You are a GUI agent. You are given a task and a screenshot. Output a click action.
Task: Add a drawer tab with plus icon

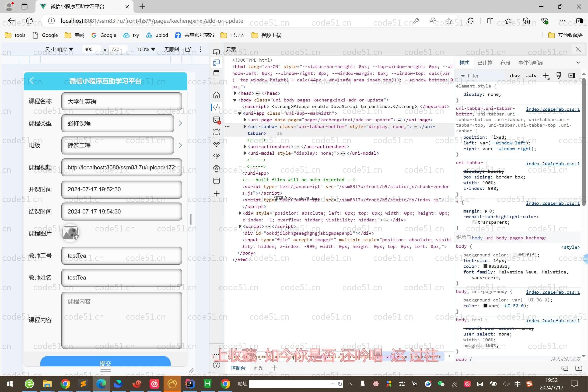pyautogui.click(x=274, y=368)
